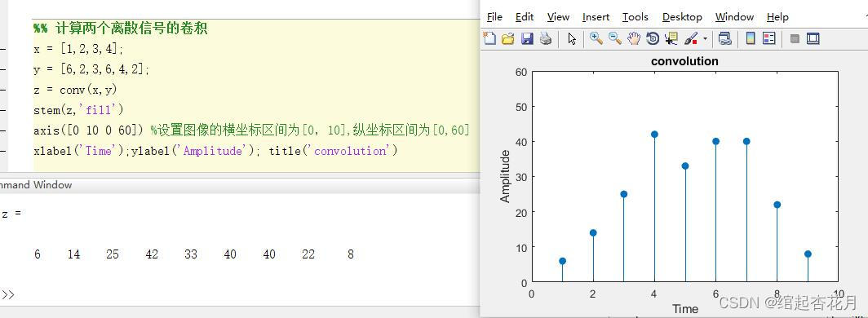This screenshot has height=318, width=868.
Task: Click the code line stem(z,'fill')
Action: coord(78,110)
